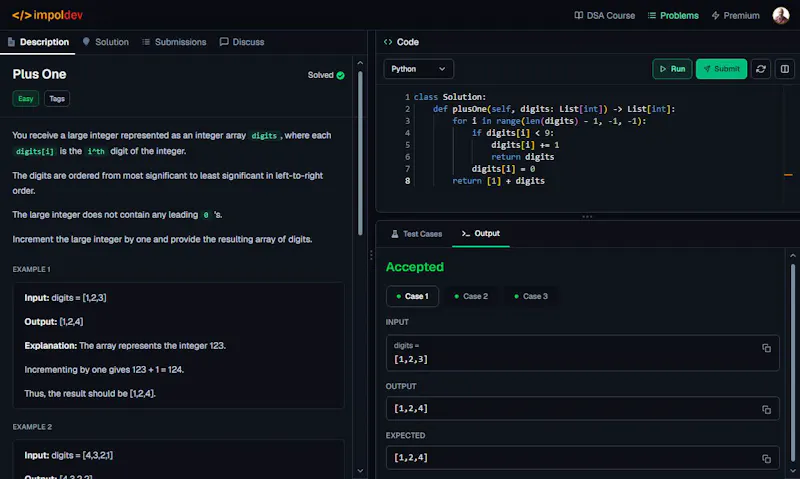Viewport: 800px width, 479px height.
Task: Copy the digits input value
Action: [x=766, y=348]
